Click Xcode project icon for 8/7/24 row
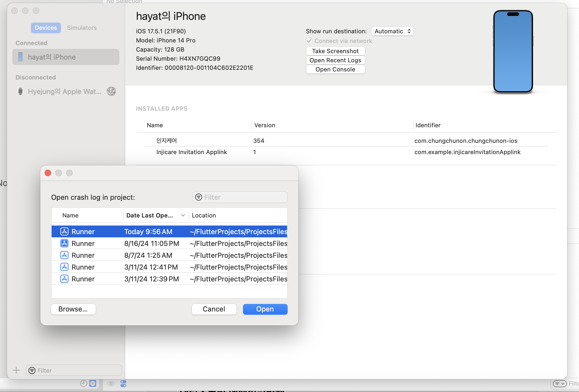 point(64,255)
